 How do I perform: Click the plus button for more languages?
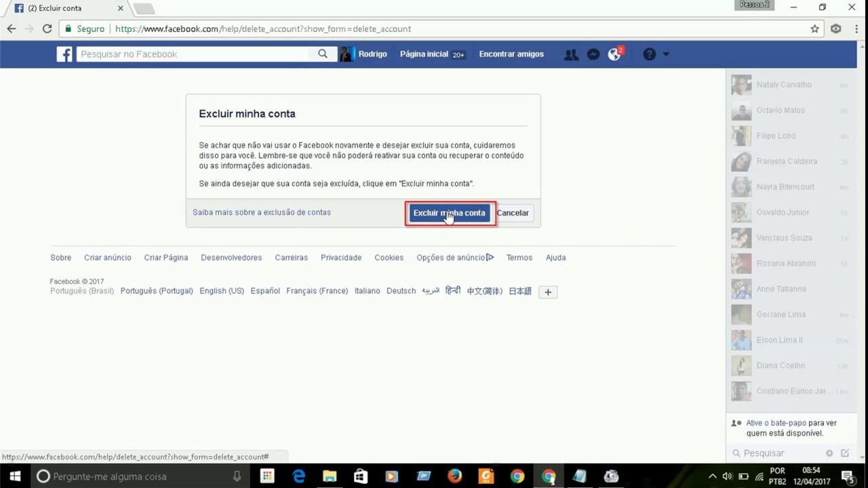coord(548,292)
